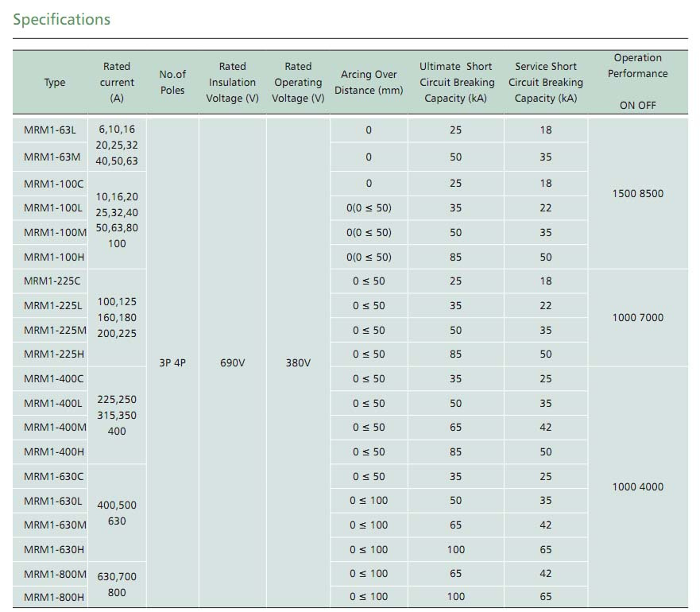
Task: Select the MRM1-225C type cell
Action: pos(52,281)
